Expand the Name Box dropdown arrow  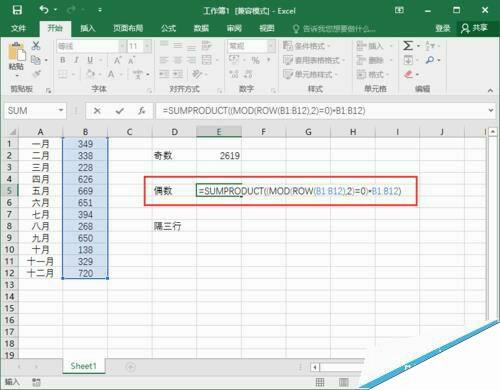pyautogui.click(x=61, y=110)
